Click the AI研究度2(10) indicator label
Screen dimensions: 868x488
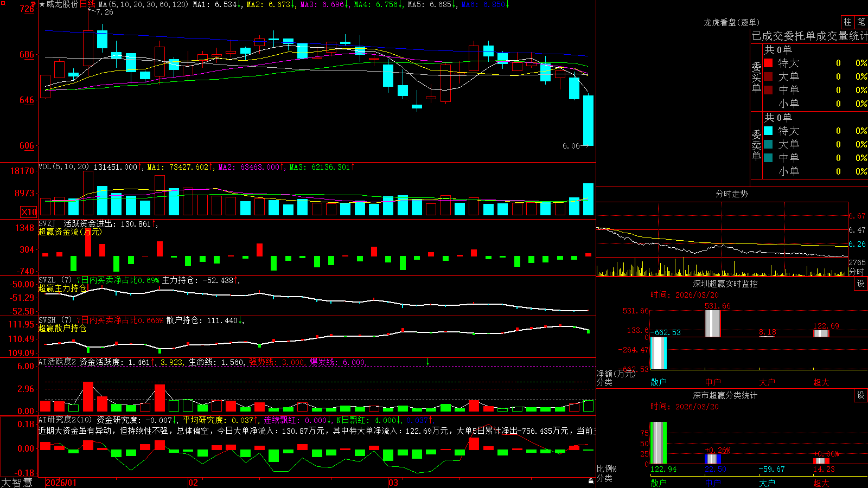(65, 420)
